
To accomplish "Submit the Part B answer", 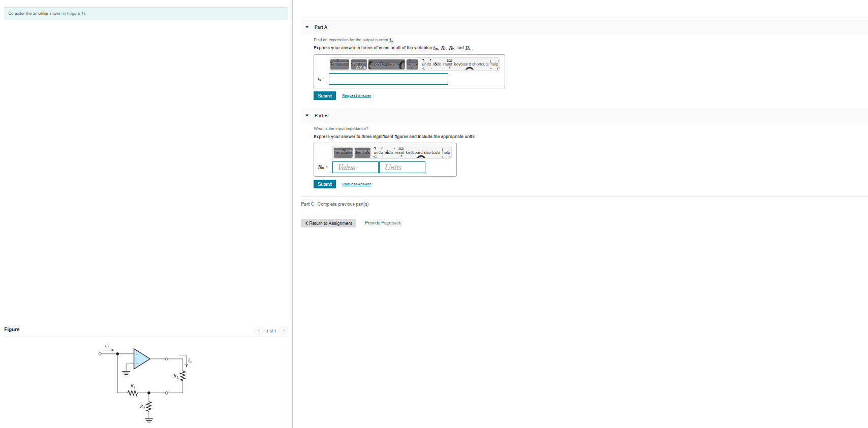I will pyautogui.click(x=325, y=184).
